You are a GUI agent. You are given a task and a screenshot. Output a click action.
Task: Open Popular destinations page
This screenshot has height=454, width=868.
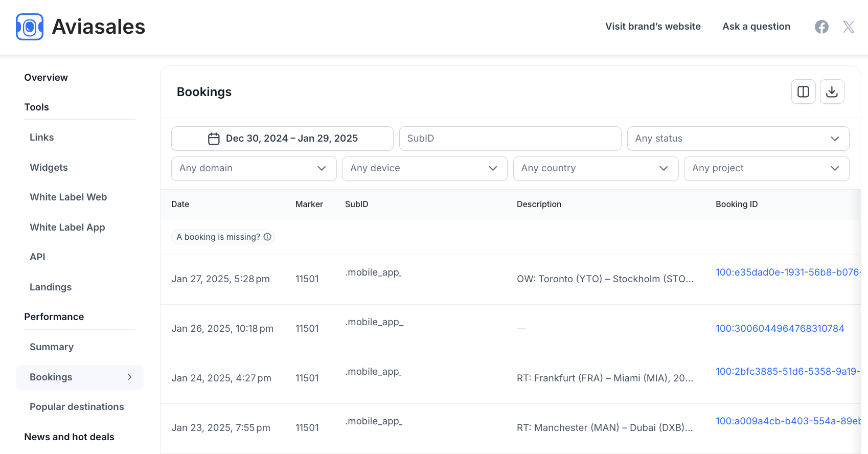(x=77, y=406)
